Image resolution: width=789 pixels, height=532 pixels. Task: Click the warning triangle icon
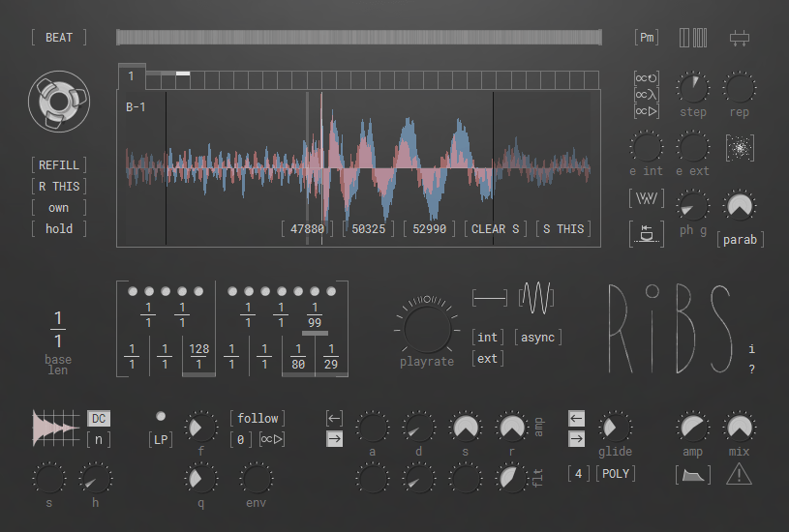click(x=739, y=474)
